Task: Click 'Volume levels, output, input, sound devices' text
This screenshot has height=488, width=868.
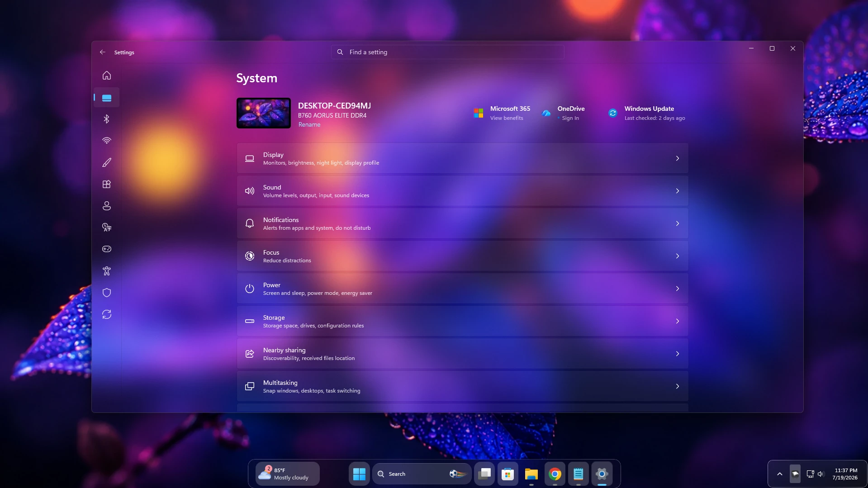Action: click(316, 195)
